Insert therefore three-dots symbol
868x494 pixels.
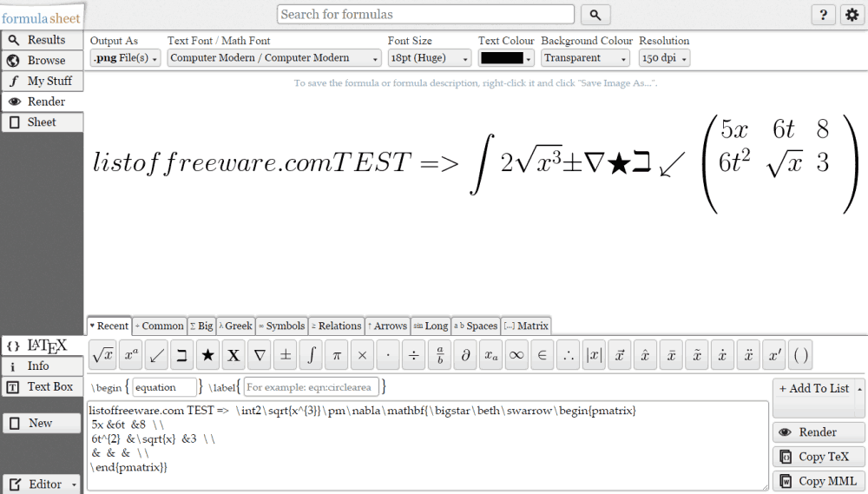pos(569,355)
